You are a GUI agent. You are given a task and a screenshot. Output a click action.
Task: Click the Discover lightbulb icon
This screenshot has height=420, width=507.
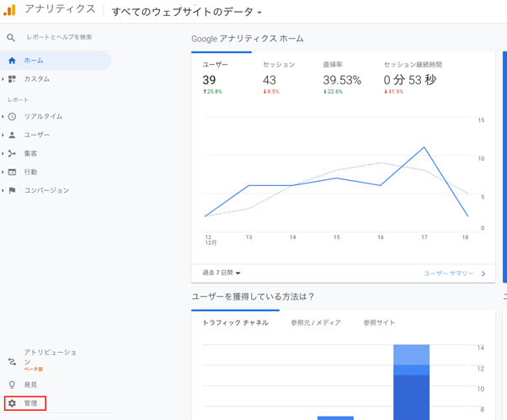click(x=12, y=385)
